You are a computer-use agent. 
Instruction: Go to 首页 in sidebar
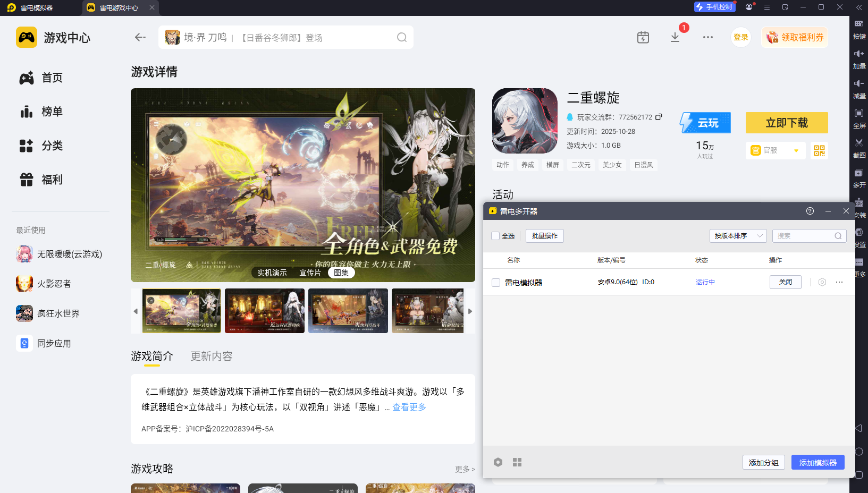41,78
